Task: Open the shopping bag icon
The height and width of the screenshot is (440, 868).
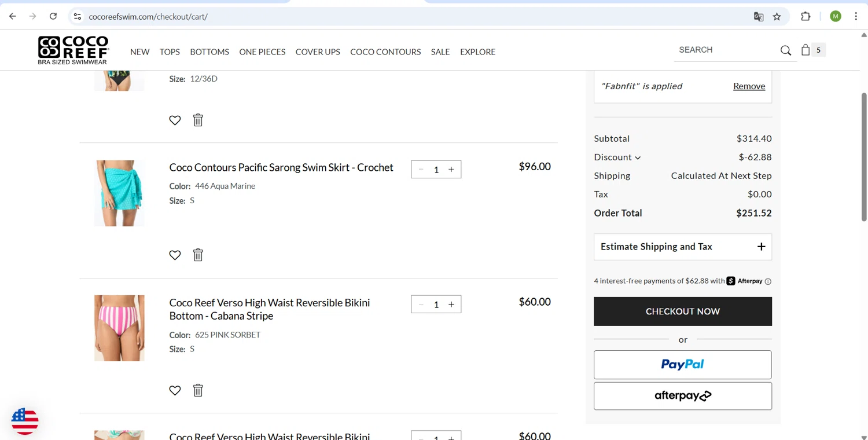Action: point(806,50)
